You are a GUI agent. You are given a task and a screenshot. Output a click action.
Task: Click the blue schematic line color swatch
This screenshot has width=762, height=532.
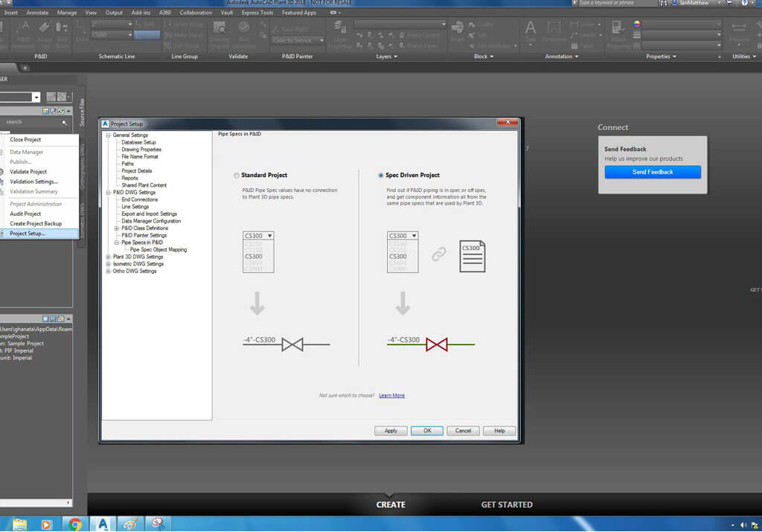click(x=147, y=35)
